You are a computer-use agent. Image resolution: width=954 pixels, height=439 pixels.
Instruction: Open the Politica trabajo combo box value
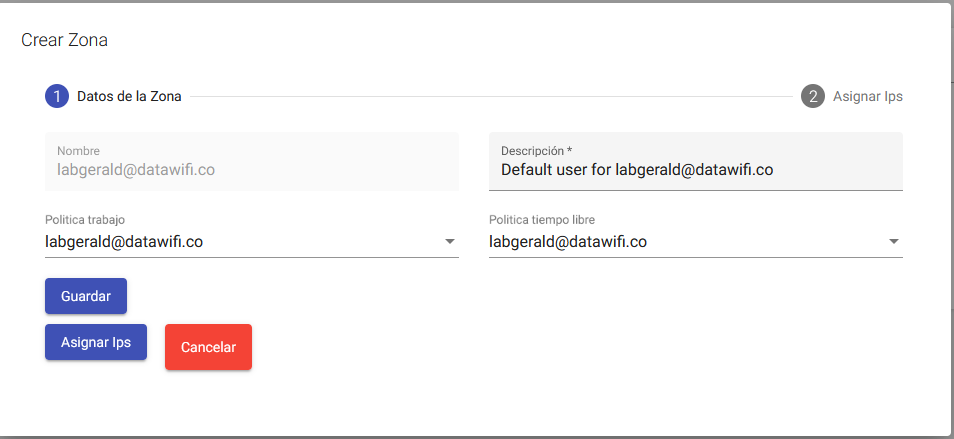[x=125, y=241]
